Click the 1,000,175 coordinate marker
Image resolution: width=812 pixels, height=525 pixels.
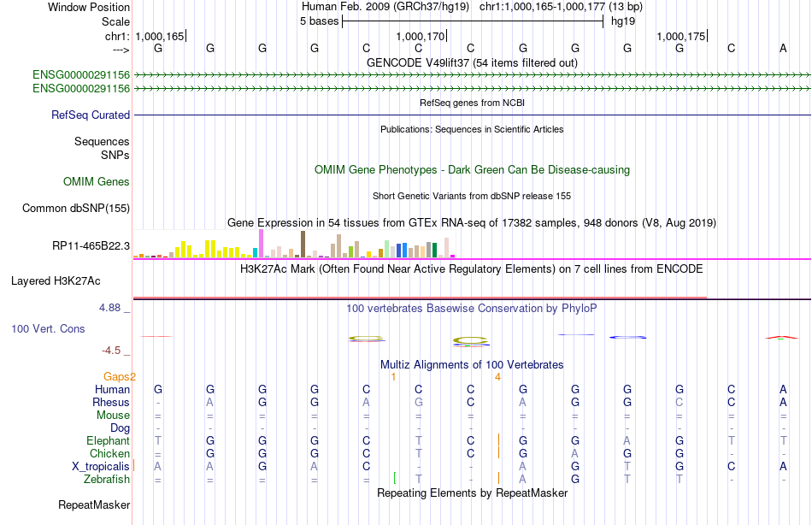(681, 36)
